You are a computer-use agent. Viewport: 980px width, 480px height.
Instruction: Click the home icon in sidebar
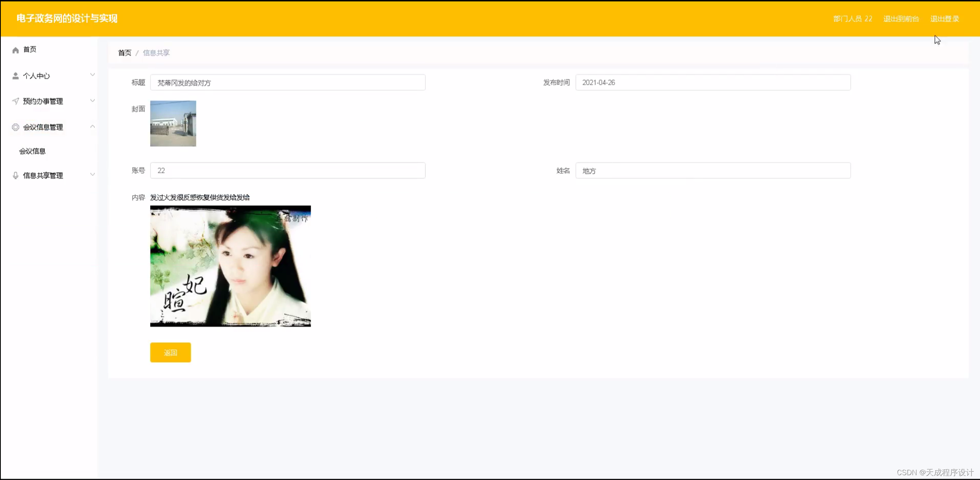tap(16, 50)
